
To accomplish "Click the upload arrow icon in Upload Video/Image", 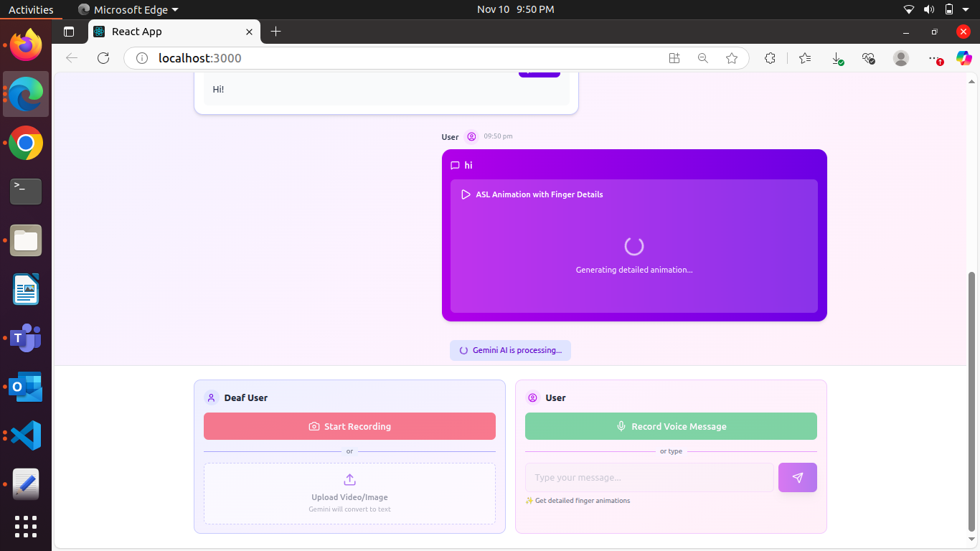I will [349, 481].
